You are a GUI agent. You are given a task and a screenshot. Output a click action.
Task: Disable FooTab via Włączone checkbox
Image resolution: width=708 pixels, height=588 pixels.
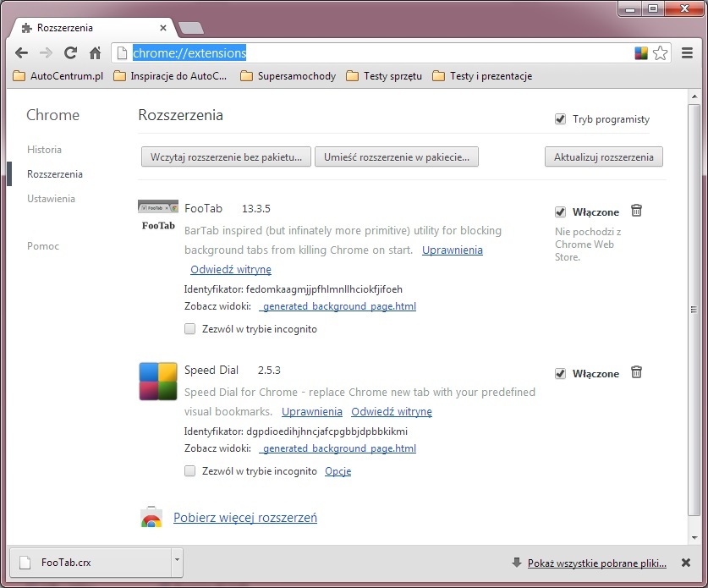(560, 212)
